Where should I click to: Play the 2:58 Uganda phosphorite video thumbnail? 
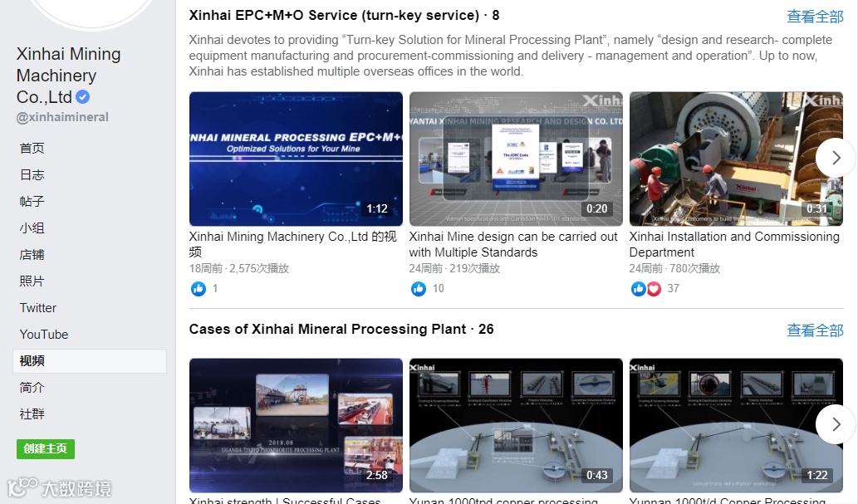coord(296,425)
